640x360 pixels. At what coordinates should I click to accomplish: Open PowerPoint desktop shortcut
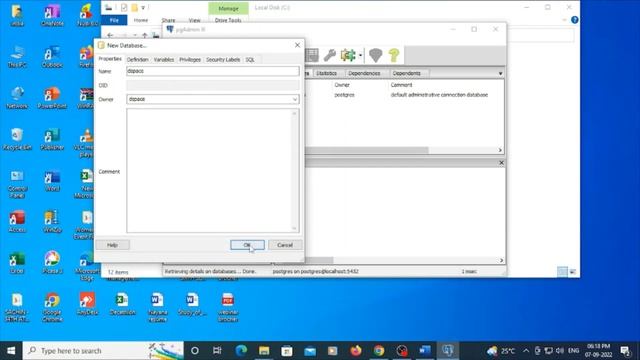pos(52,98)
